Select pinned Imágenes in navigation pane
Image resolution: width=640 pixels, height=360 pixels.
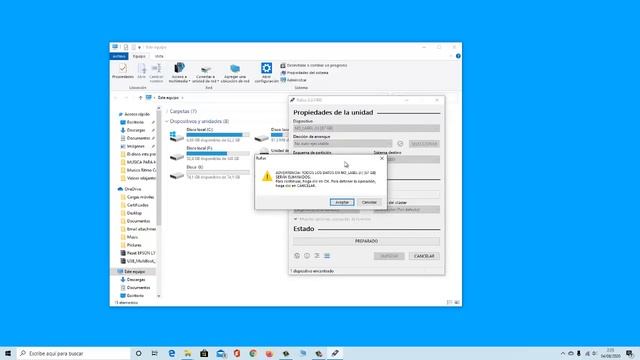[x=135, y=146]
